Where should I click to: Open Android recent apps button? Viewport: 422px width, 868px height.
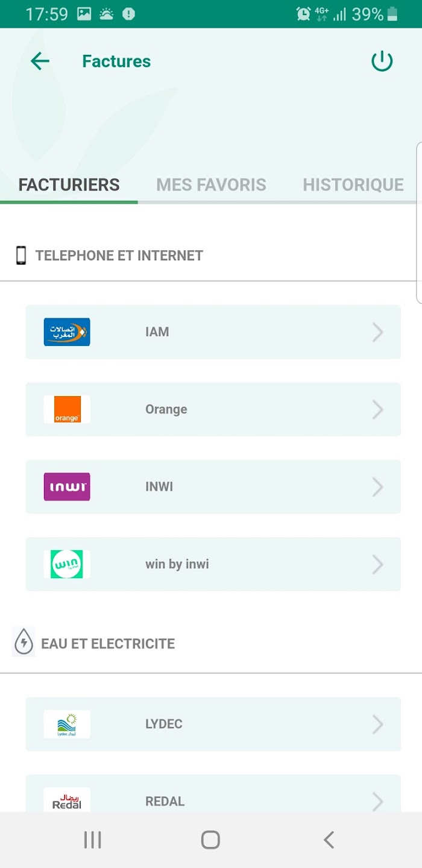[92, 840]
